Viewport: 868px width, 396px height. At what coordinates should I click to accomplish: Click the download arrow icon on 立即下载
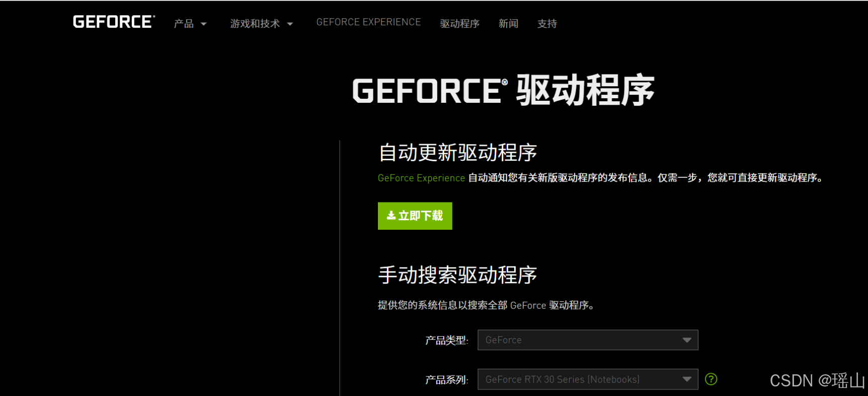tap(391, 216)
